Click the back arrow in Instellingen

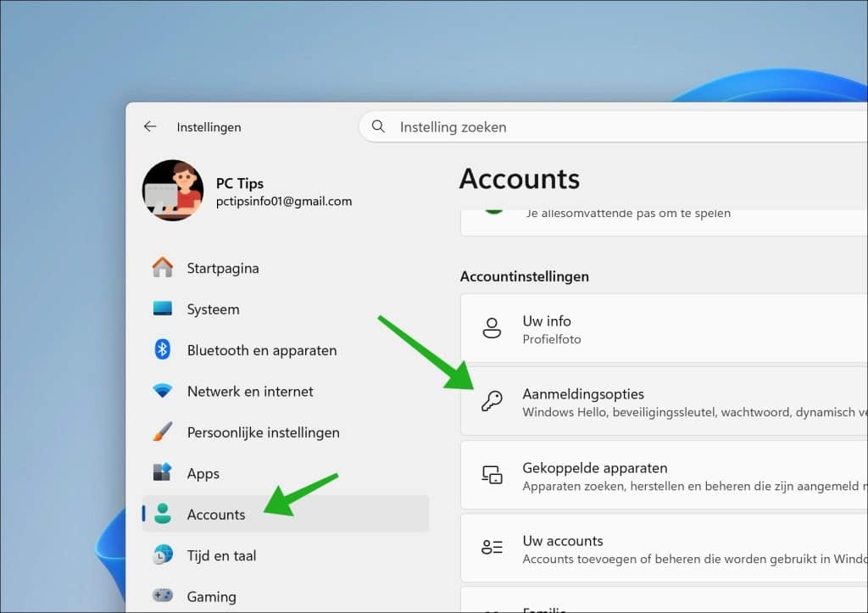[150, 127]
